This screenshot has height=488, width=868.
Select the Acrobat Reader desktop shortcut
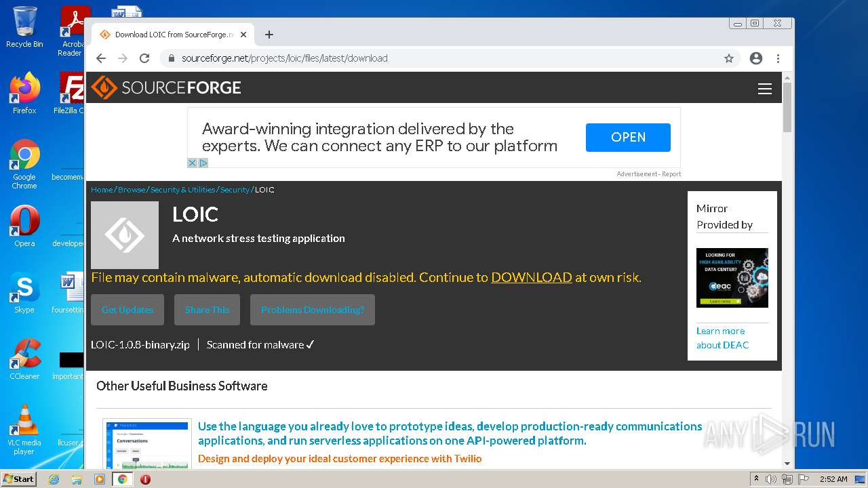[x=72, y=30]
